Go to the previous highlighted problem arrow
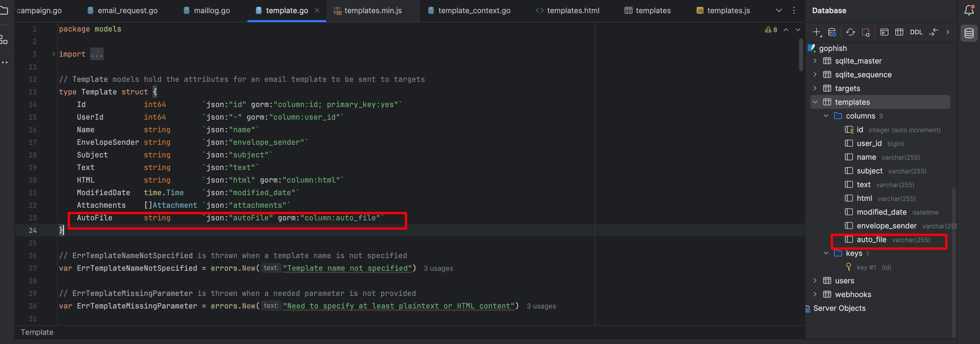This screenshot has height=344, width=980. (786, 30)
